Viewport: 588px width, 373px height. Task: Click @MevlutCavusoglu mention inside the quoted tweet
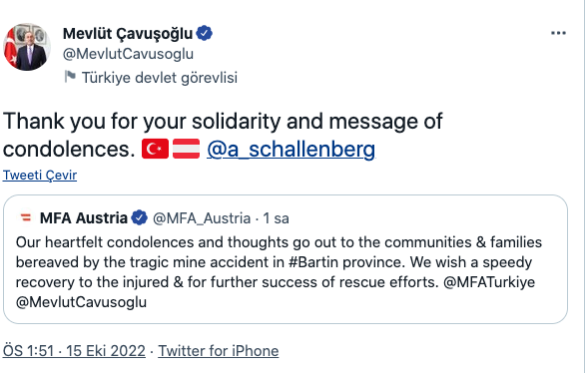[82, 302]
